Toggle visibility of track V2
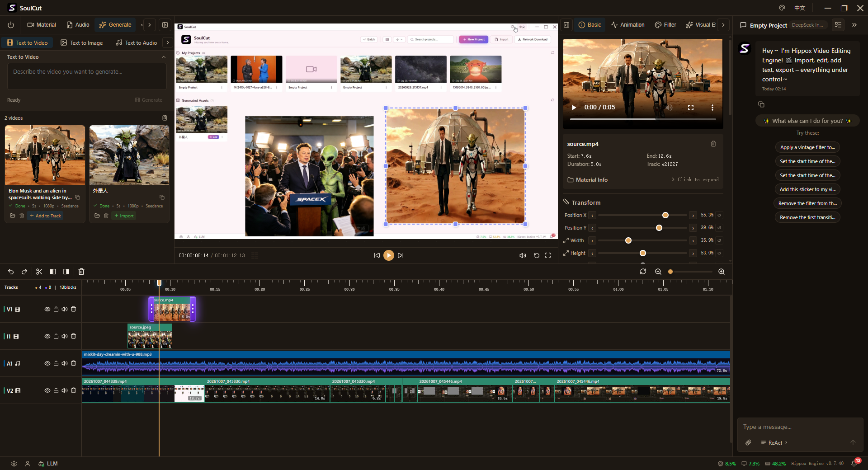This screenshot has width=868, height=470. (47, 390)
